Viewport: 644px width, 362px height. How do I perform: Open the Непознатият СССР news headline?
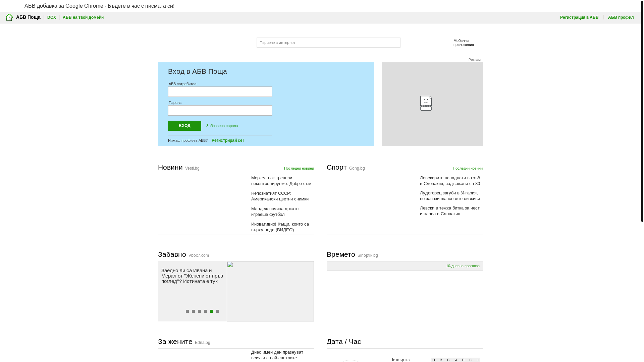[280, 196]
